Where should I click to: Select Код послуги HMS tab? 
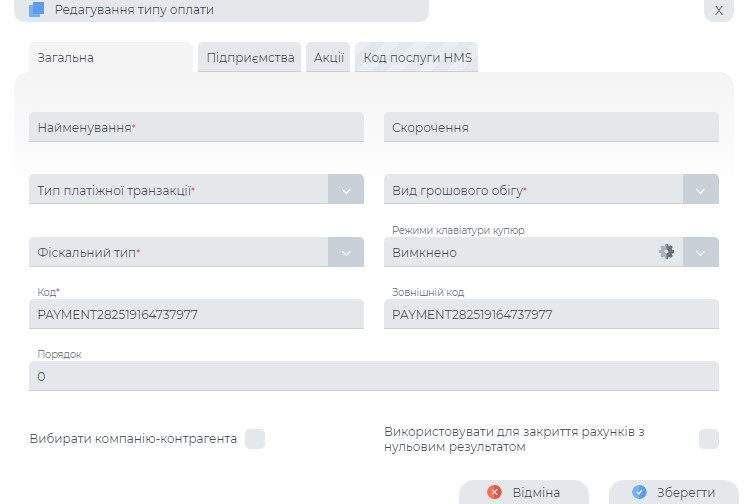417,58
